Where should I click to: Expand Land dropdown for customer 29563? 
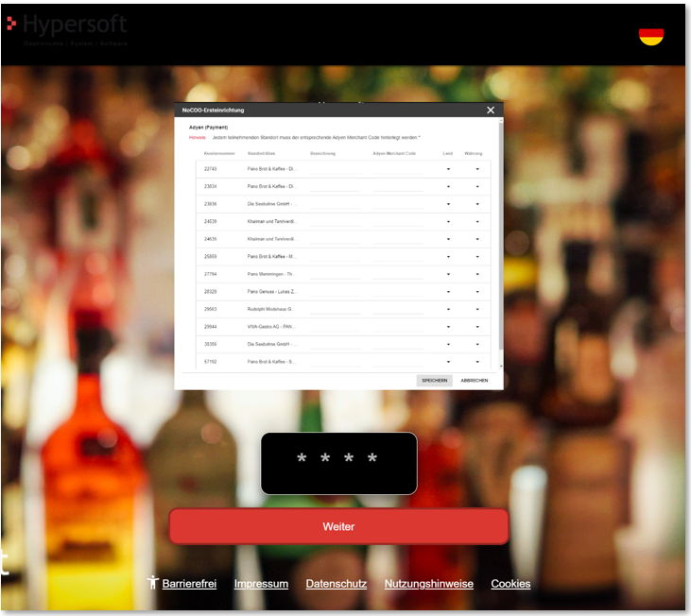pos(448,309)
